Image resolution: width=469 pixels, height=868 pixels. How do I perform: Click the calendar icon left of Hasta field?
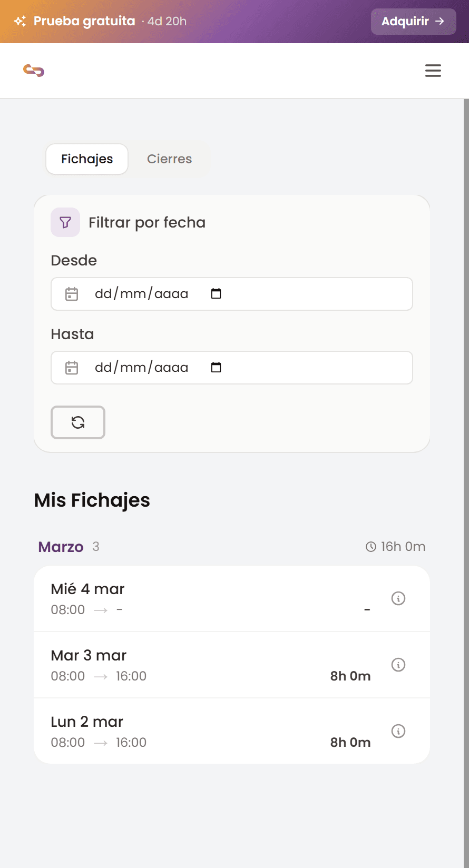(x=72, y=368)
